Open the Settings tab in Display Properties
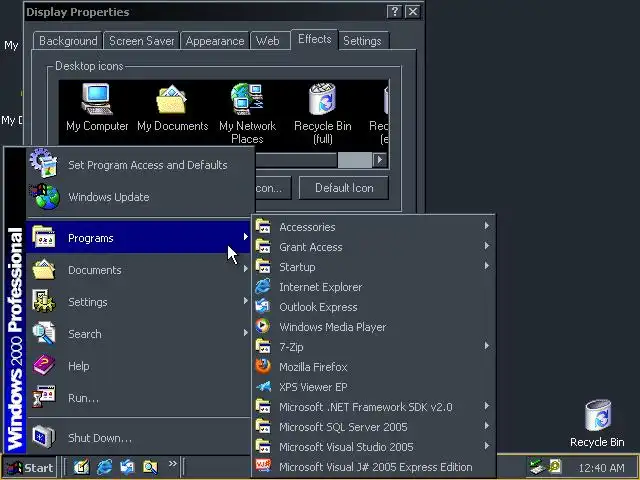 [362, 41]
